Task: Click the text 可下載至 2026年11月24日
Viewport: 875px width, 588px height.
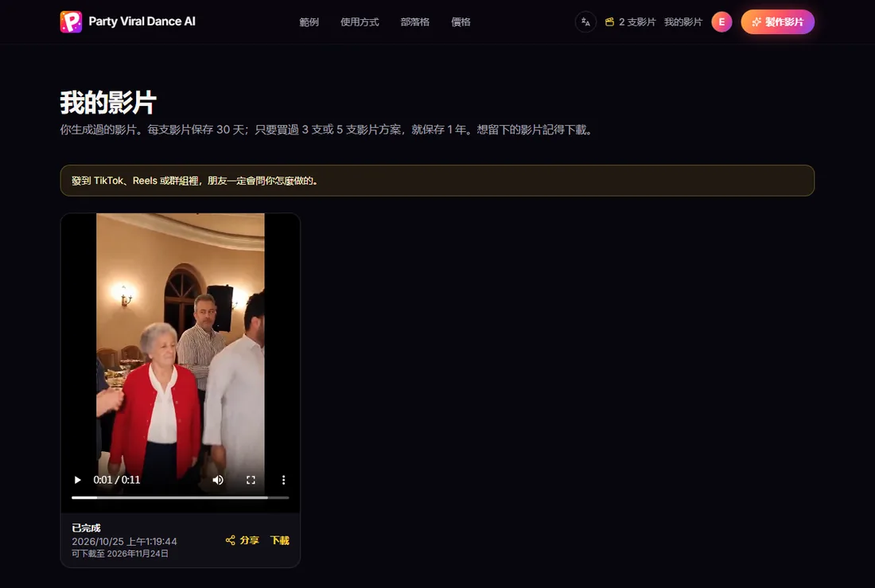Action: point(120,553)
